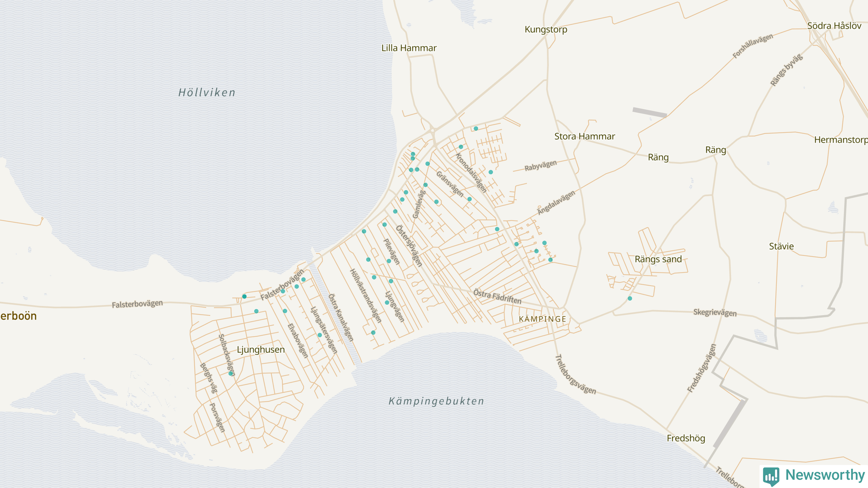This screenshot has height=488, width=868.
Task: Select the marker just left of Rabyvägen
Action: point(491,172)
